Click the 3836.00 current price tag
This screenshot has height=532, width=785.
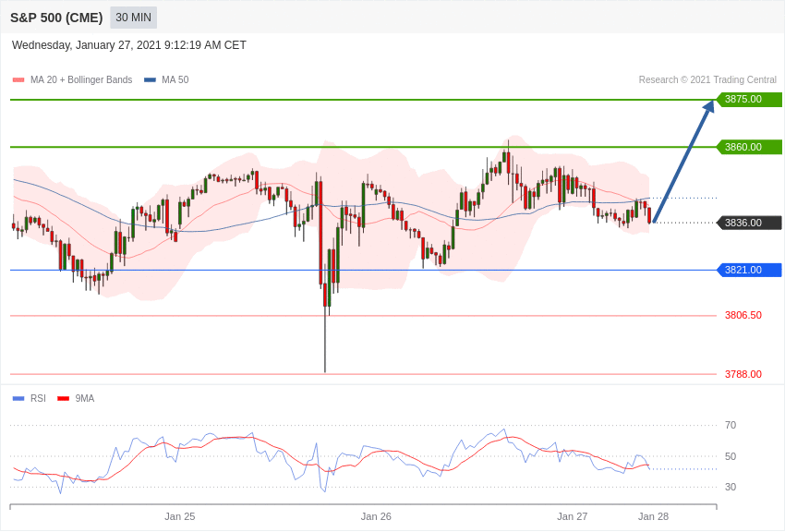click(x=750, y=223)
